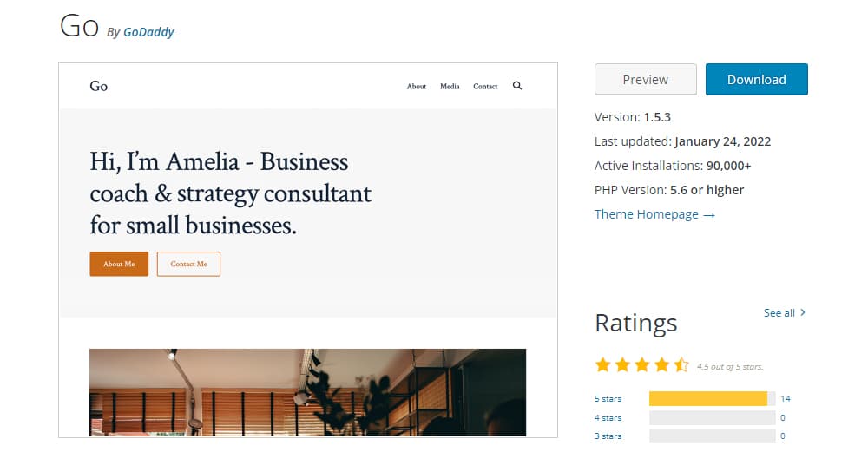Image resolution: width=868 pixels, height=452 pixels.
Task: Click the five-star rating icons
Action: pyautogui.click(x=641, y=365)
